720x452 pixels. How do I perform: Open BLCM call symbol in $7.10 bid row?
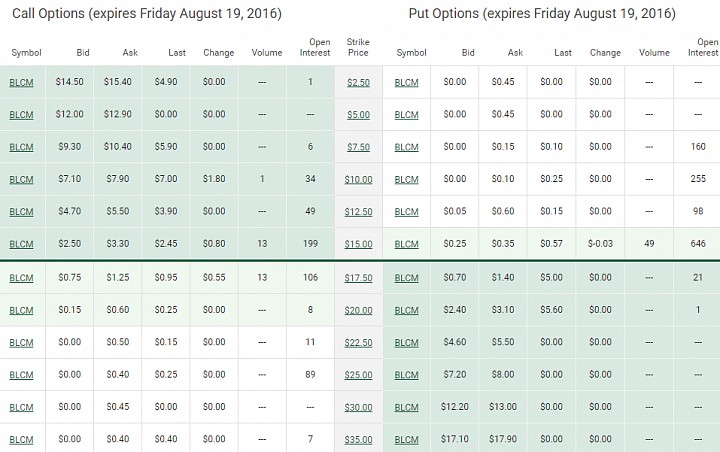(21, 180)
